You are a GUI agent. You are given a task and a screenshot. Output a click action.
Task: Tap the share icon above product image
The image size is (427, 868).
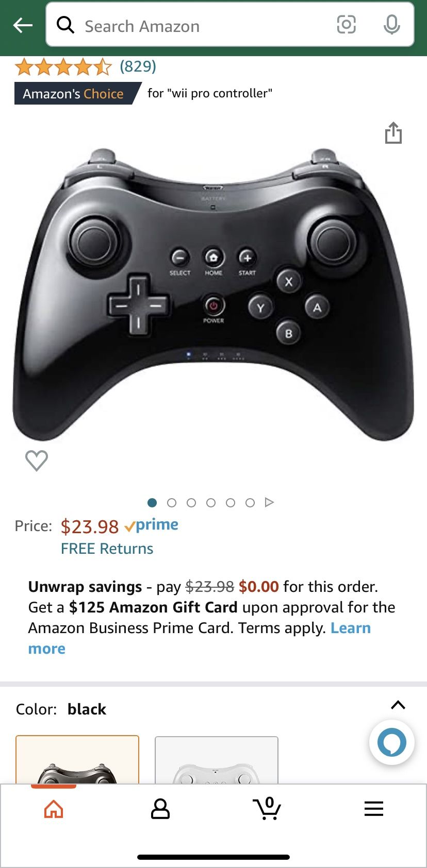(x=393, y=133)
